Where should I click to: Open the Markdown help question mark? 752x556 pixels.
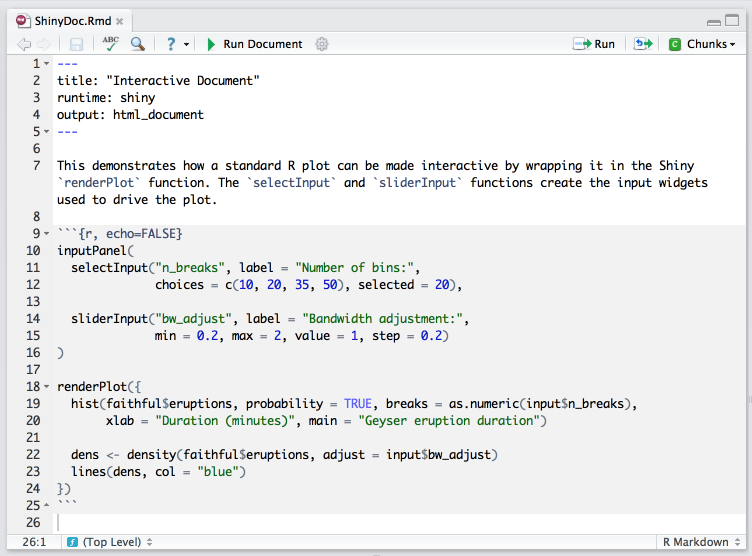coord(171,44)
